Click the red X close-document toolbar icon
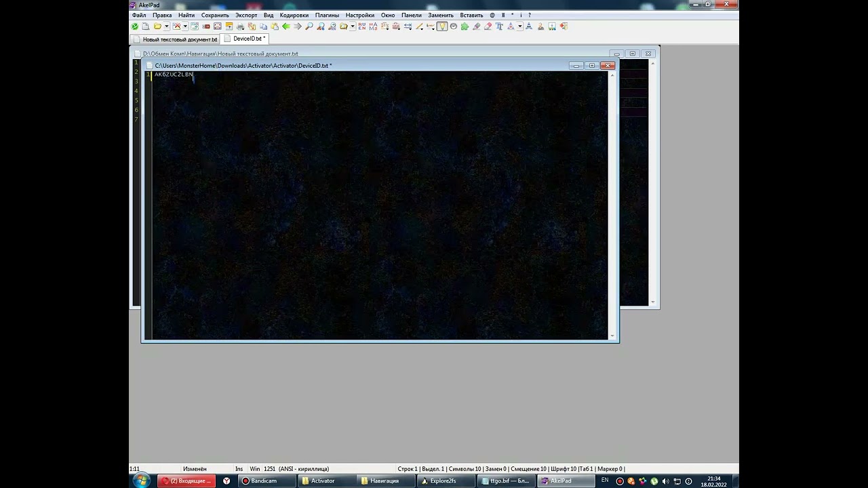The height and width of the screenshot is (488, 868). (x=177, y=26)
